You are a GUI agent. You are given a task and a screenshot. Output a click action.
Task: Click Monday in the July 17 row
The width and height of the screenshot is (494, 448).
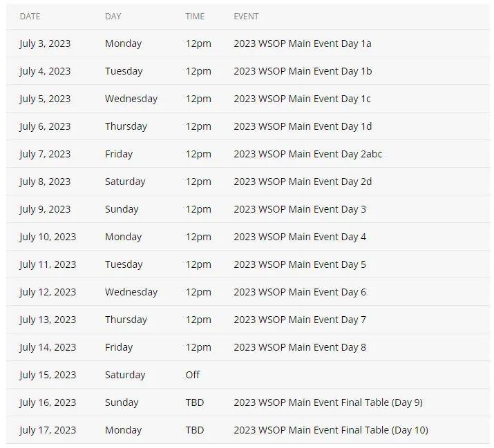point(123,430)
